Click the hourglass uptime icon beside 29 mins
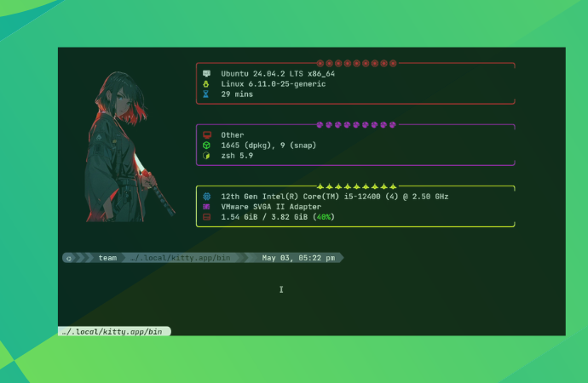The image size is (588, 383). click(206, 94)
